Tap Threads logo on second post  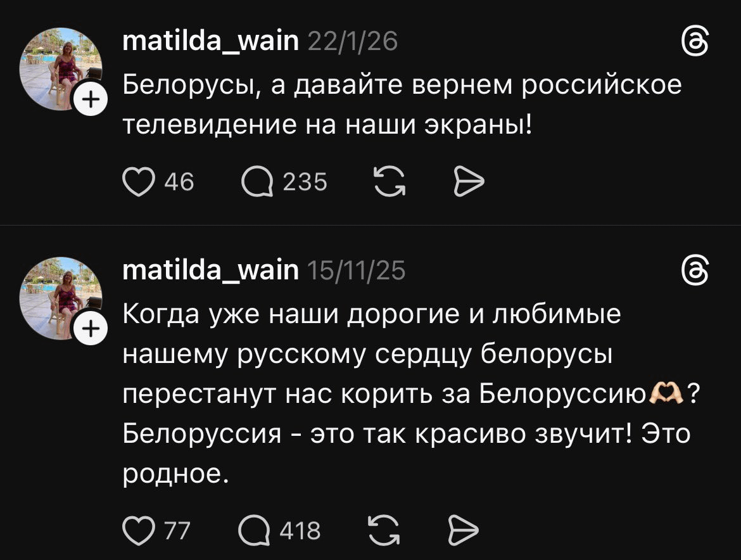click(693, 272)
